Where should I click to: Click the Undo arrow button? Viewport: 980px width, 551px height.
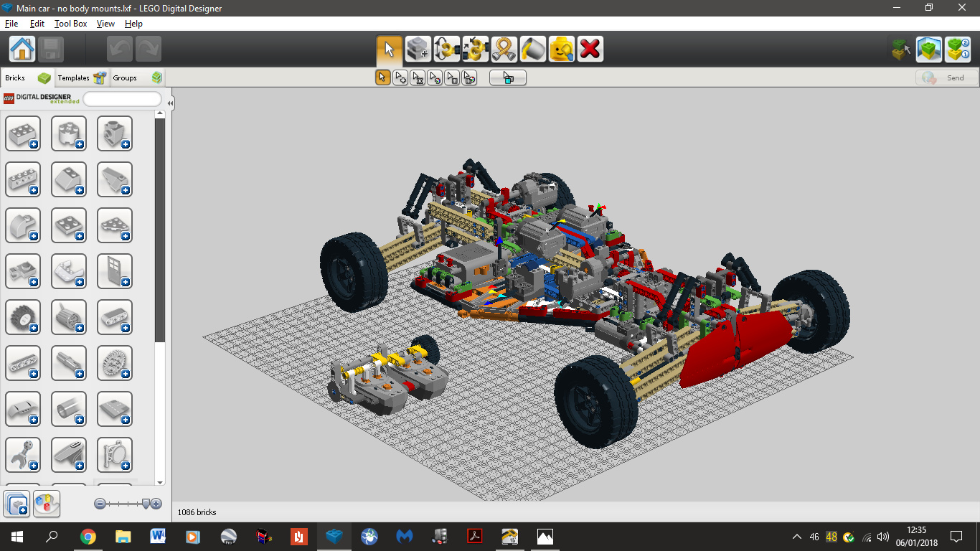coord(120,49)
